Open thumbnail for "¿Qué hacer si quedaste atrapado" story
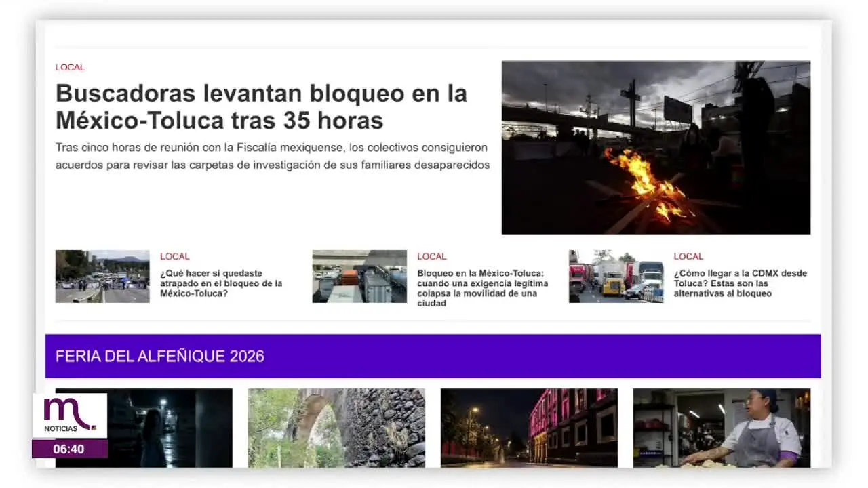 [102, 277]
